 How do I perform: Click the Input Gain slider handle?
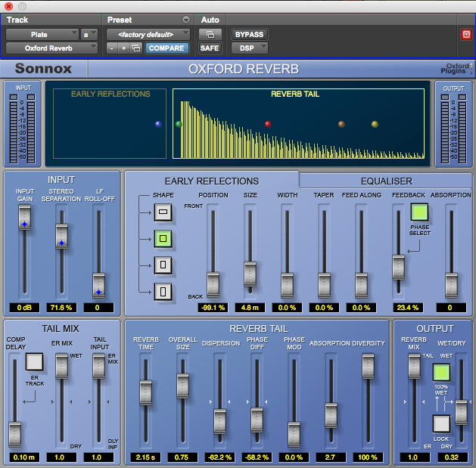24,218
